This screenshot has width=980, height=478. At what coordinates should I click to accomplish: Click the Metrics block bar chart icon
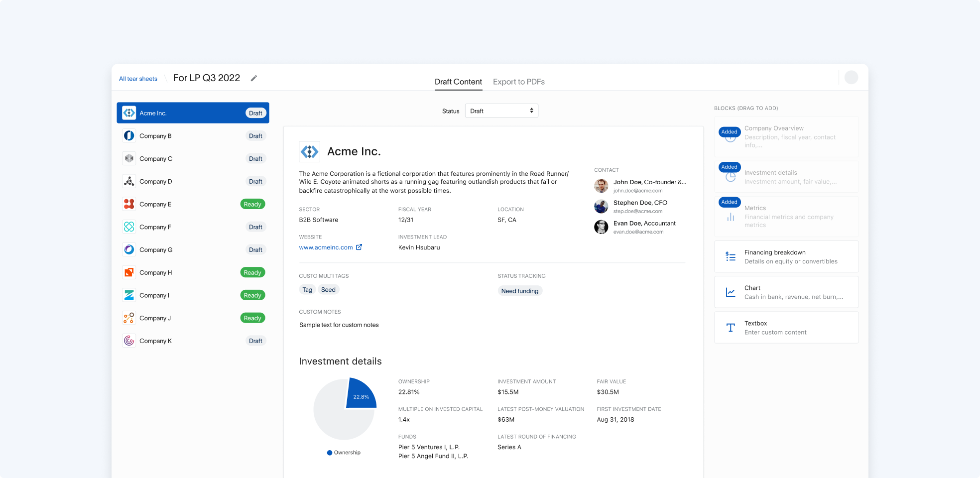(x=731, y=217)
